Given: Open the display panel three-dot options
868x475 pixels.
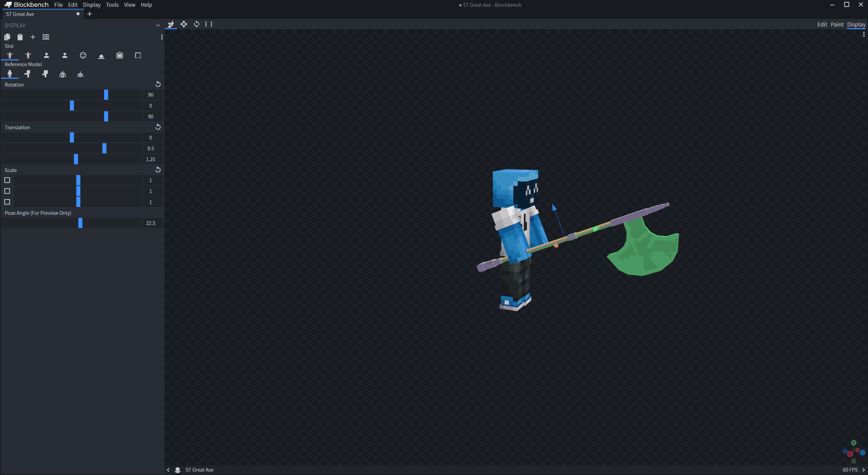Looking at the screenshot, I should coord(162,37).
